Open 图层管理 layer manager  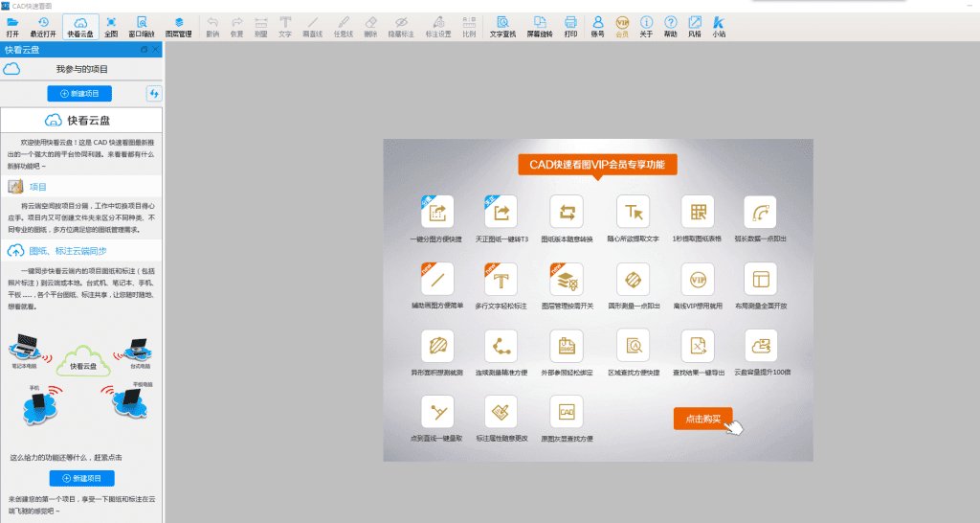point(178,23)
